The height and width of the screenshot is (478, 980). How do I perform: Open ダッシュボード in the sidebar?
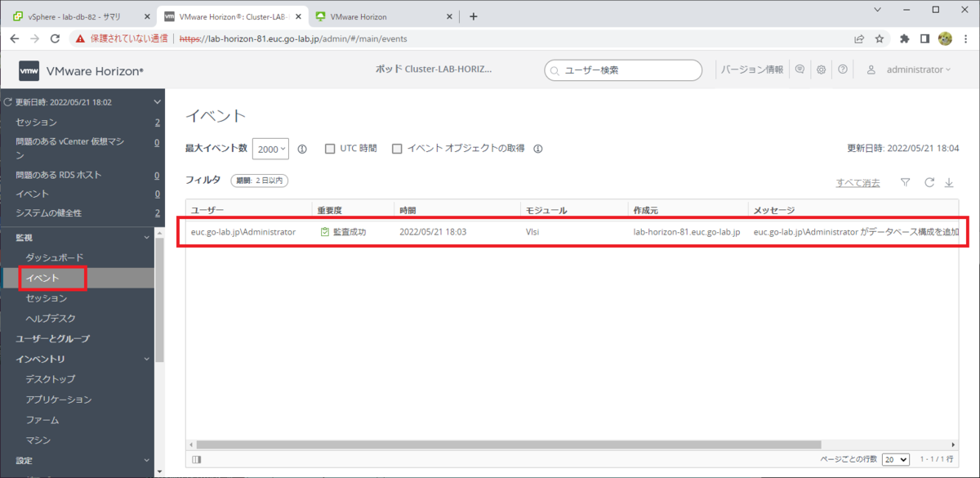point(55,257)
